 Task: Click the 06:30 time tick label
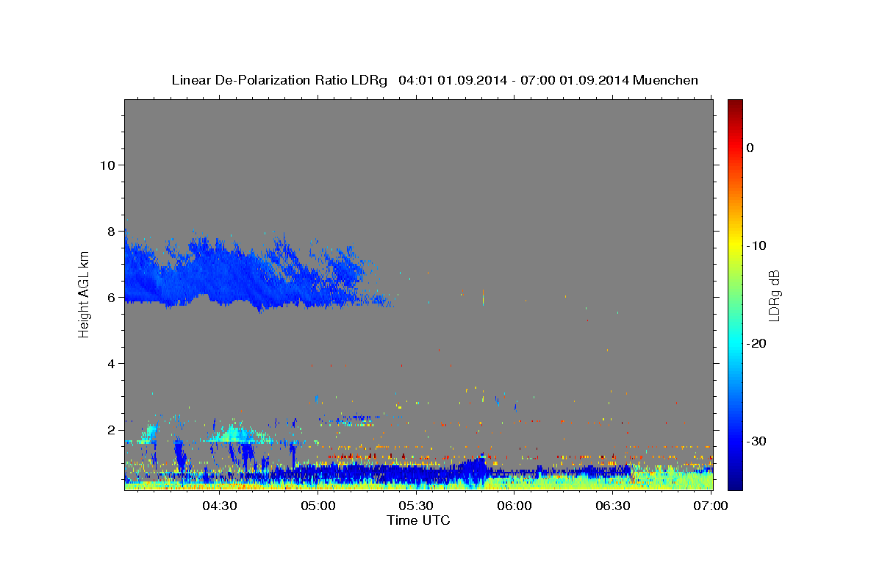pyautogui.click(x=614, y=506)
